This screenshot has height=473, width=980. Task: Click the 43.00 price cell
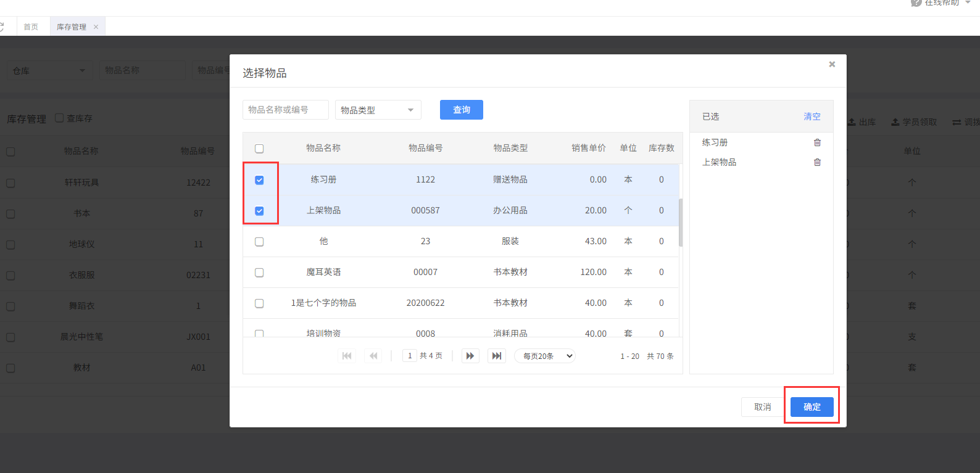click(x=596, y=241)
